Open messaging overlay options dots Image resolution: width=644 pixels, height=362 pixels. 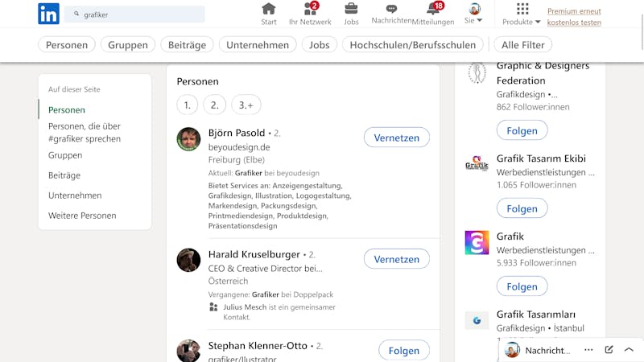(588, 350)
